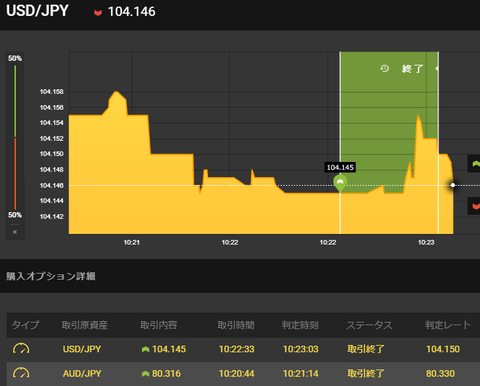Click the 104.145 price label above marker
Viewport: 480px width, 386px height.
pos(340,167)
